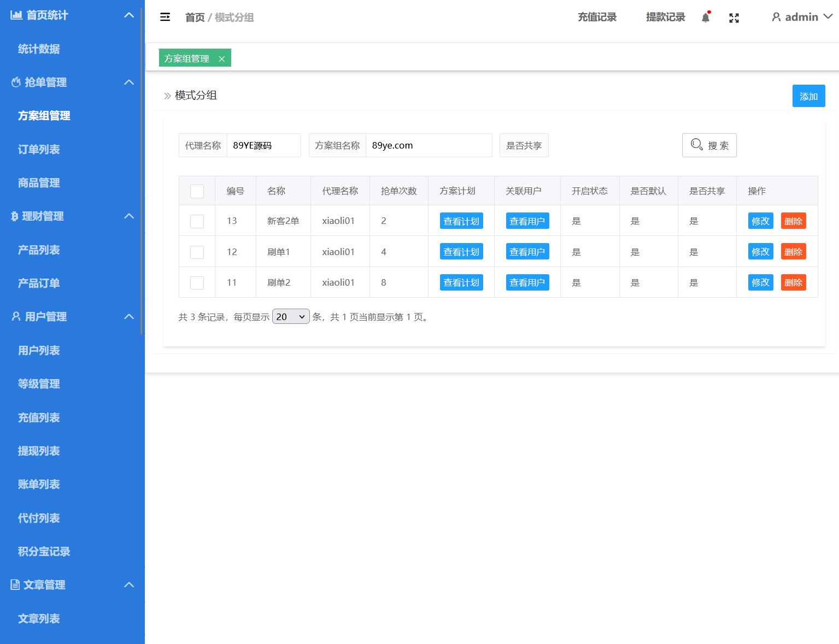The height and width of the screenshot is (644, 839).
Task: Open 用户列表 sidebar item
Action: [39, 350]
